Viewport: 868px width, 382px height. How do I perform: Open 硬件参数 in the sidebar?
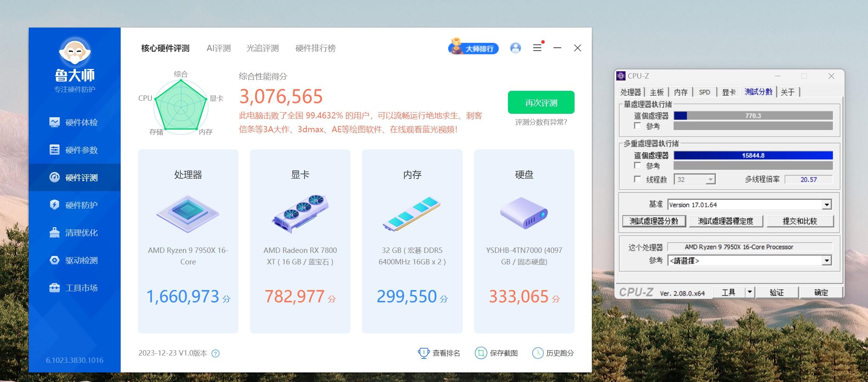point(74,150)
